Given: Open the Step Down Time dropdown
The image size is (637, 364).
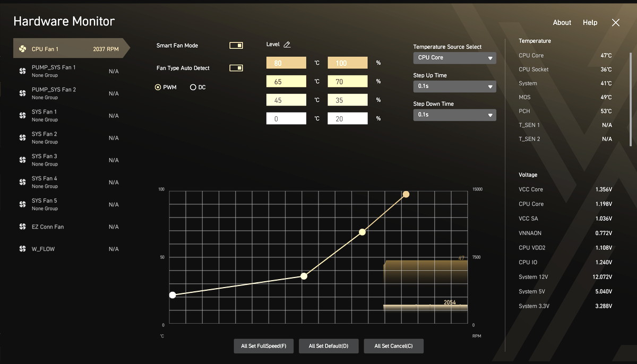Looking at the screenshot, I should tap(455, 115).
